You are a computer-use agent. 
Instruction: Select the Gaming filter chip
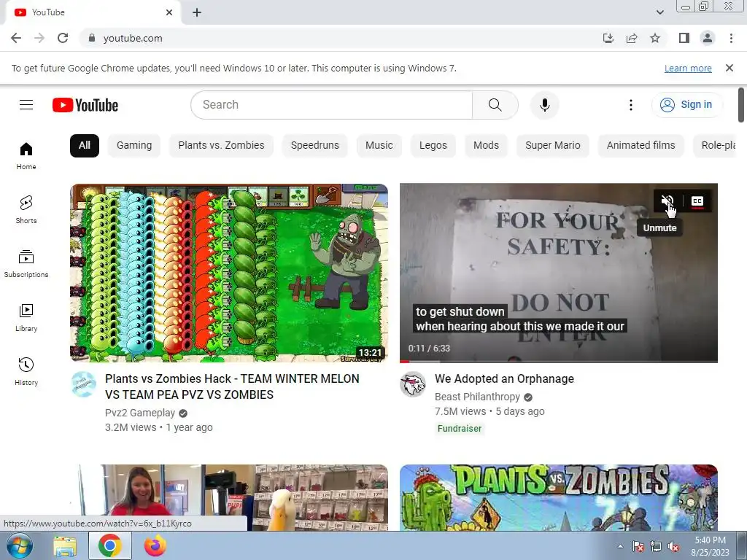click(134, 146)
